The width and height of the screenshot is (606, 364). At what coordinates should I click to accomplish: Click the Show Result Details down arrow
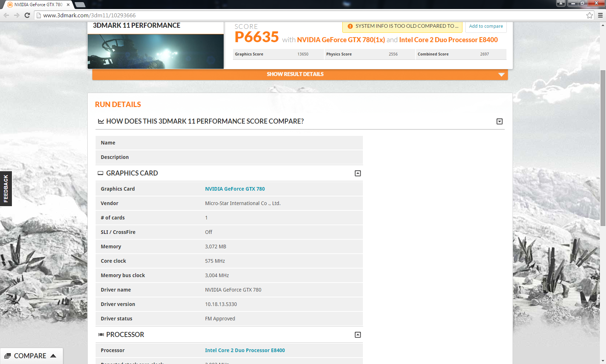coord(501,75)
